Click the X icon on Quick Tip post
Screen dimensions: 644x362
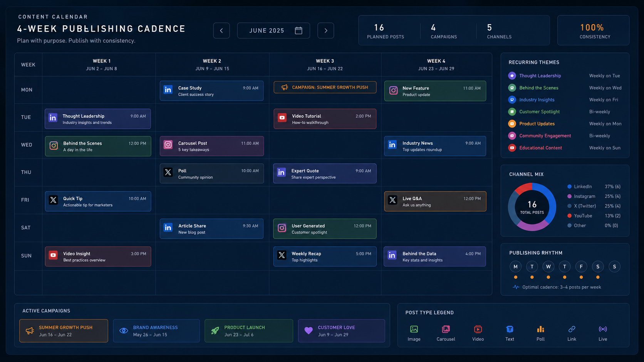pyautogui.click(x=54, y=200)
